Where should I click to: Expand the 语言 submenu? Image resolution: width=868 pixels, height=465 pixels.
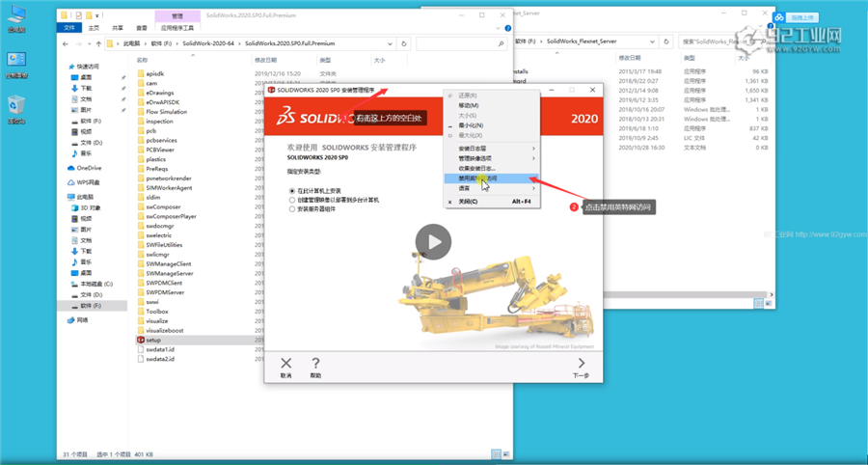(492, 188)
